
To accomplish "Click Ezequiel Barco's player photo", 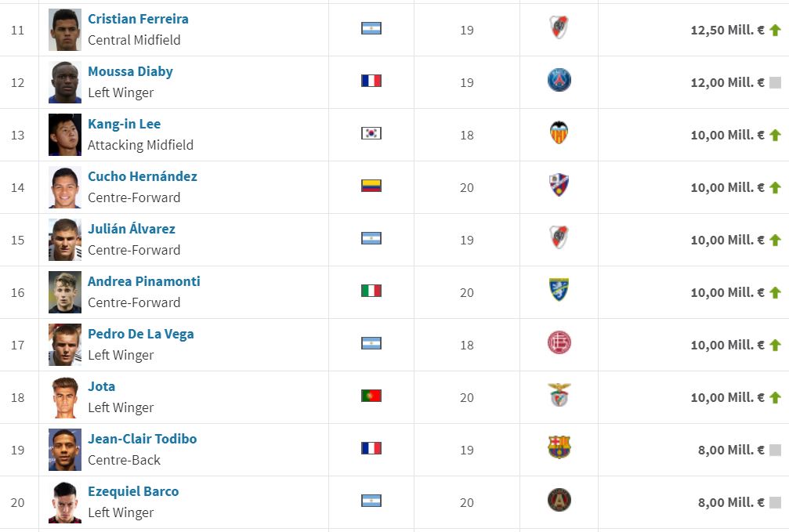I will 64,502.
